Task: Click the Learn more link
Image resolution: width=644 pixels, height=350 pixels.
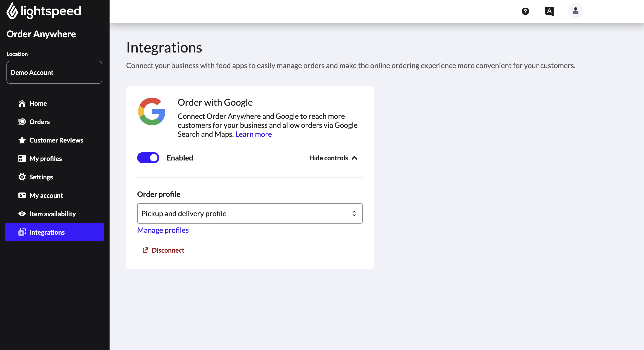Action: (x=253, y=134)
